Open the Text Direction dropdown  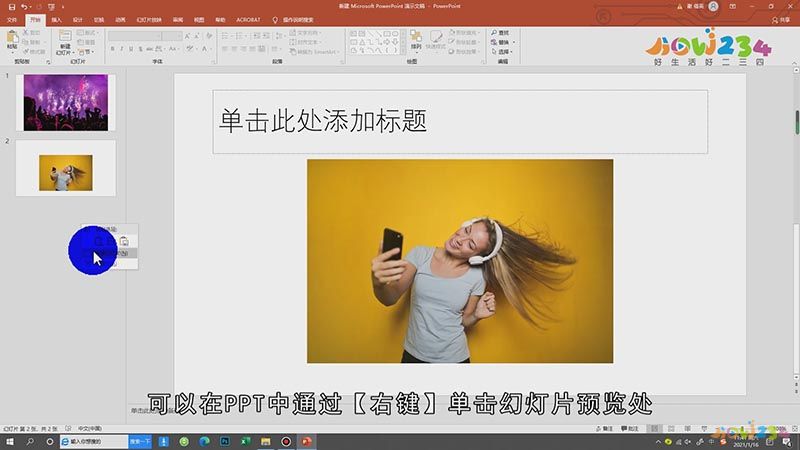click(305, 33)
